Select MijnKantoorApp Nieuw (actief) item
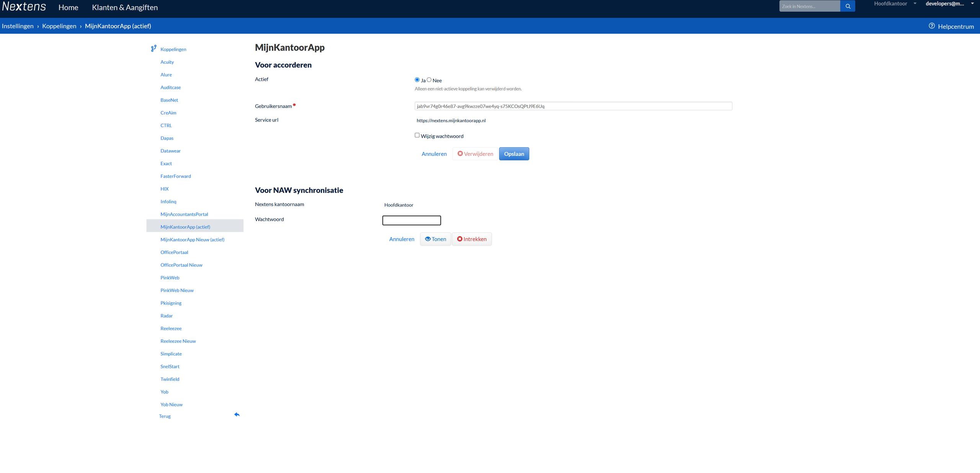The width and height of the screenshot is (980, 473). pos(192,240)
